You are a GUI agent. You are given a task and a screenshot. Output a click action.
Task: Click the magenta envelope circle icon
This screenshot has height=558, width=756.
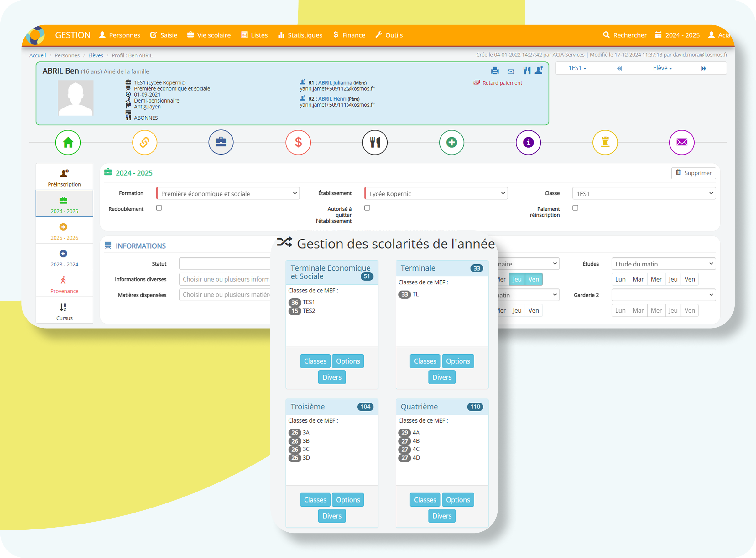[x=682, y=143]
